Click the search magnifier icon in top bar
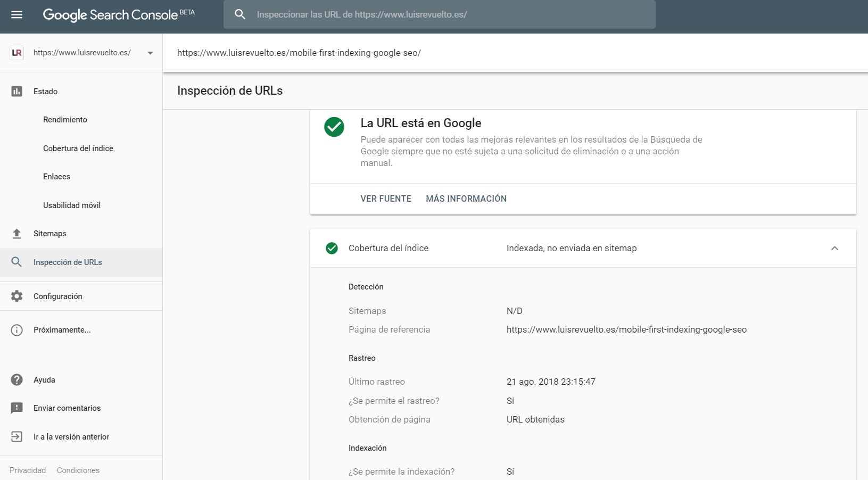Viewport: 868px width, 480px height. [x=240, y=14]
